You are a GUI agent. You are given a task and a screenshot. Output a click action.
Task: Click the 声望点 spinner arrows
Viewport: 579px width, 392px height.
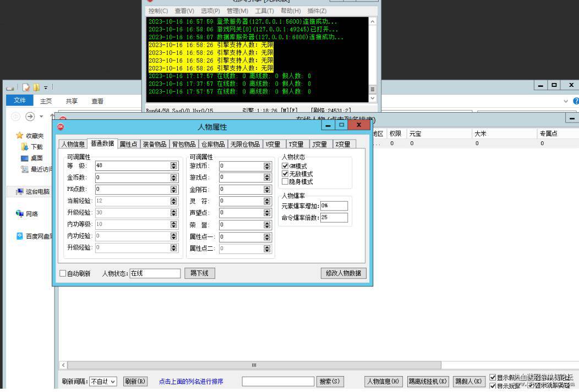(267, 213)
